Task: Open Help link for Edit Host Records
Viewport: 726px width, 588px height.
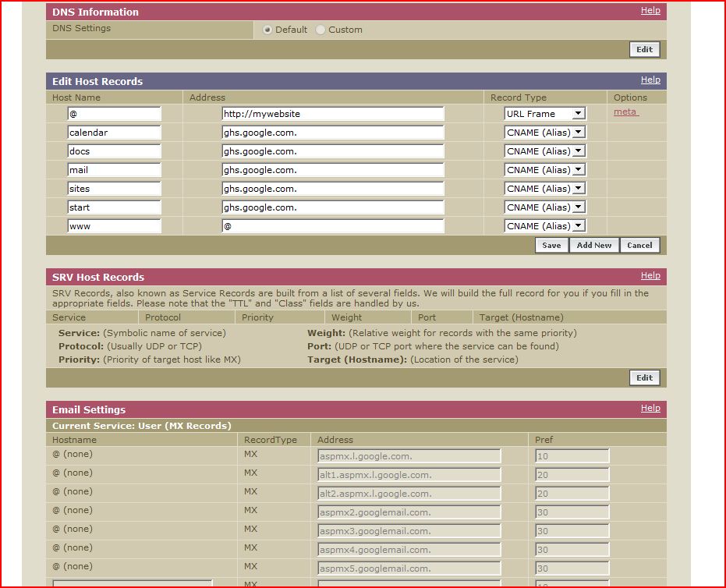Action: (x=650, y=80)
